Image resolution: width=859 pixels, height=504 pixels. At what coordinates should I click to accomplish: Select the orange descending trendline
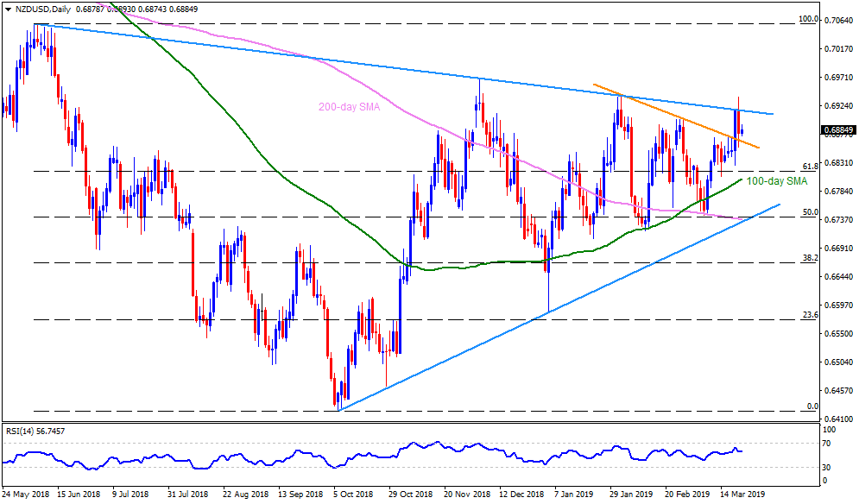[673, 115]
